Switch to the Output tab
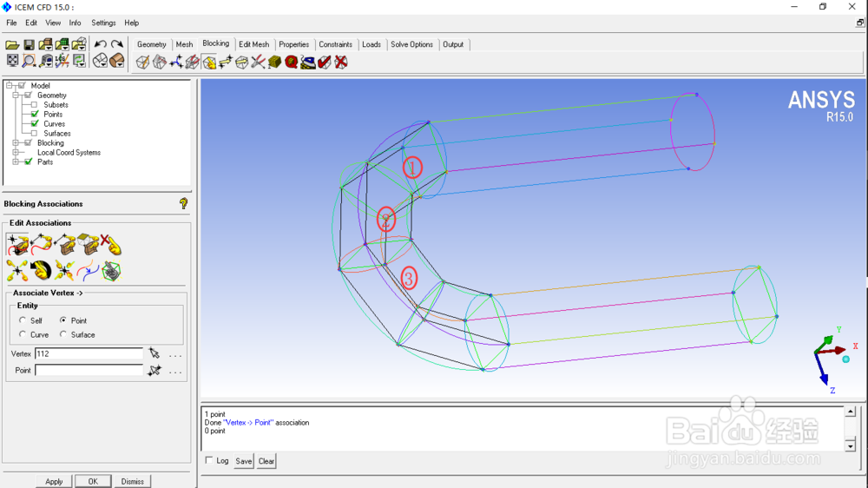The image size is (868, 488). click(453, 44)
